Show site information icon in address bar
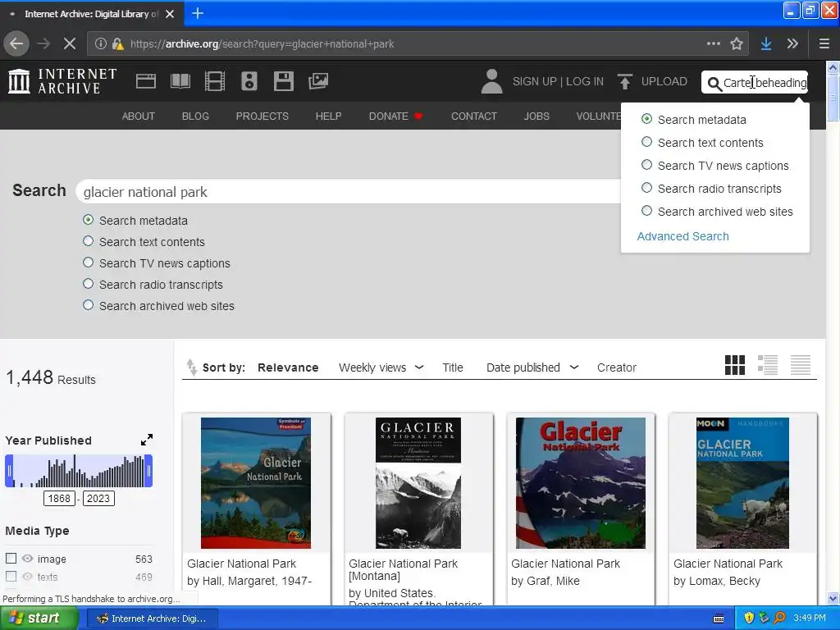 [x=100, y=44]
